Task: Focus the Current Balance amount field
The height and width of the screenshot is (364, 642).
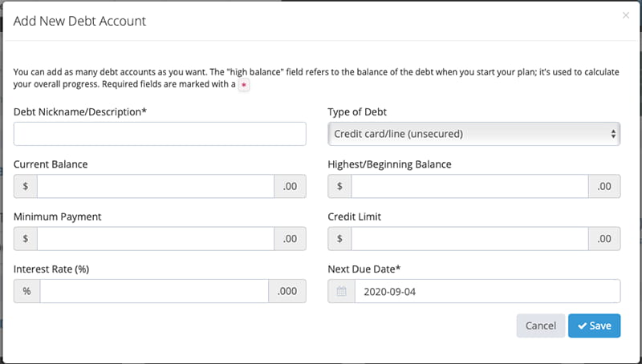Action: 156,186
